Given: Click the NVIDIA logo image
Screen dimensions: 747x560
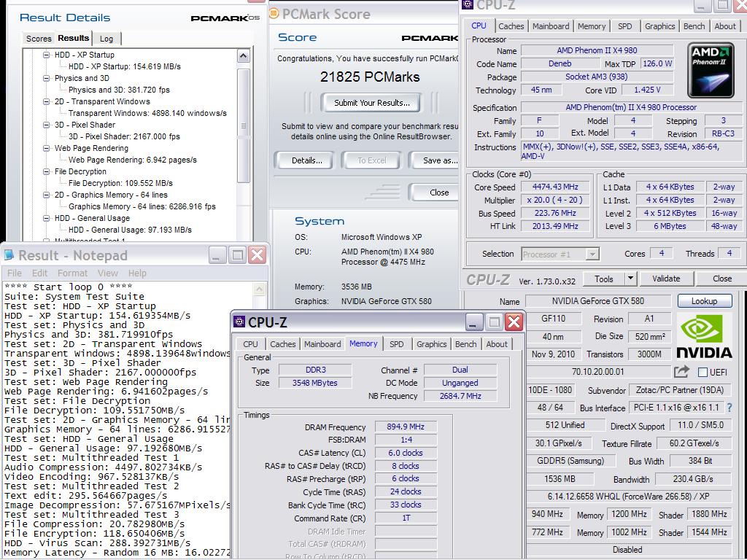Looking at the screenshot, I should point(704,337).
